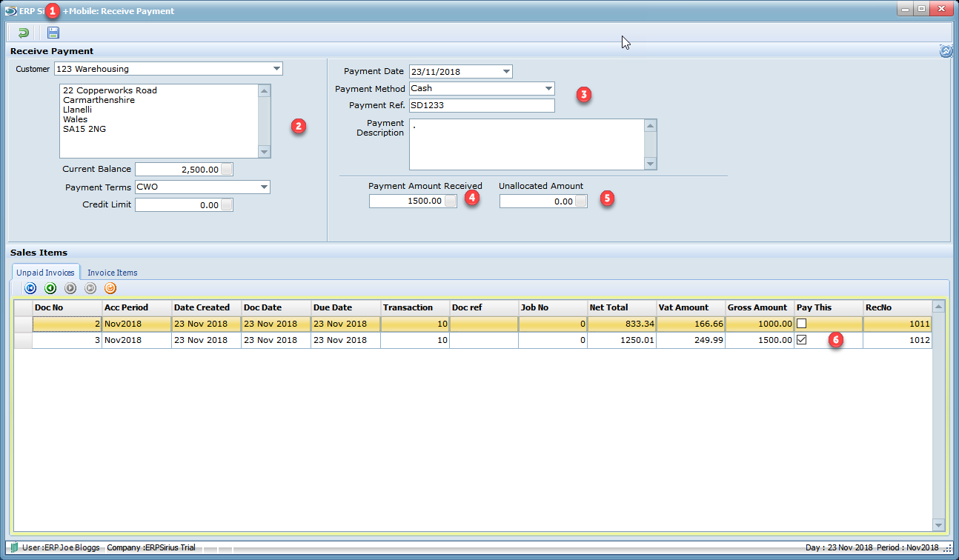Sort by Due Date column header

point(346,307)
